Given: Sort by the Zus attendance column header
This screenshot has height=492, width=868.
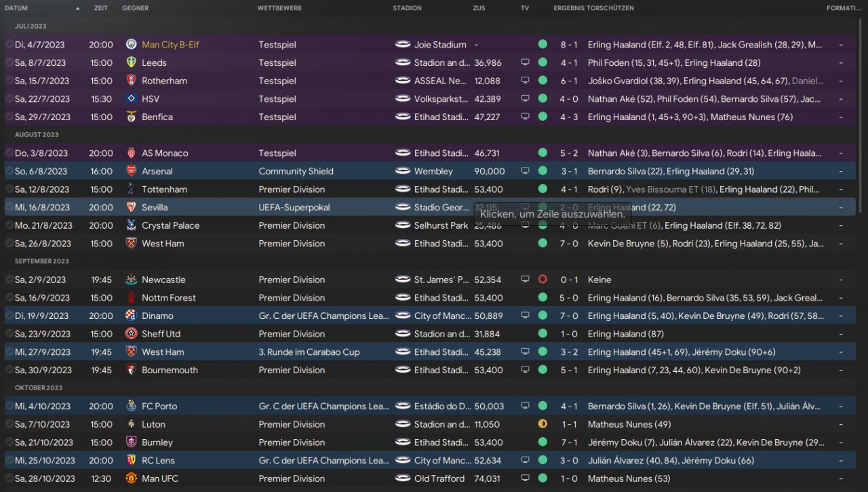Looking at the screenshot, I should pos(479,8).
